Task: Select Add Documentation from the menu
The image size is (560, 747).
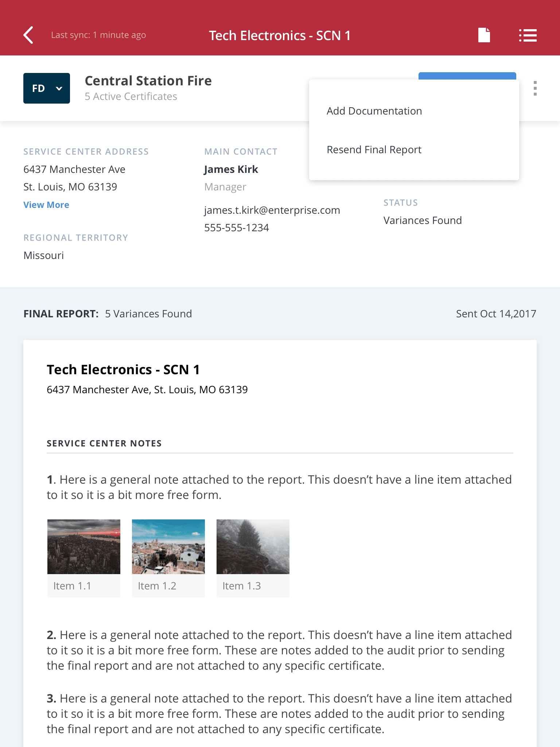Action: tap(374, 111)
